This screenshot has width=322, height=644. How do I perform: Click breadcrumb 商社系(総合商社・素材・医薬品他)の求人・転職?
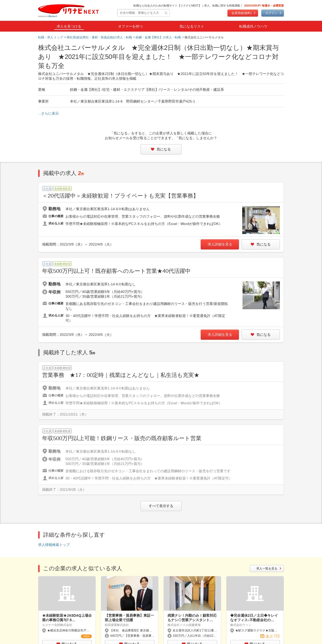click(x=99, y=37)
